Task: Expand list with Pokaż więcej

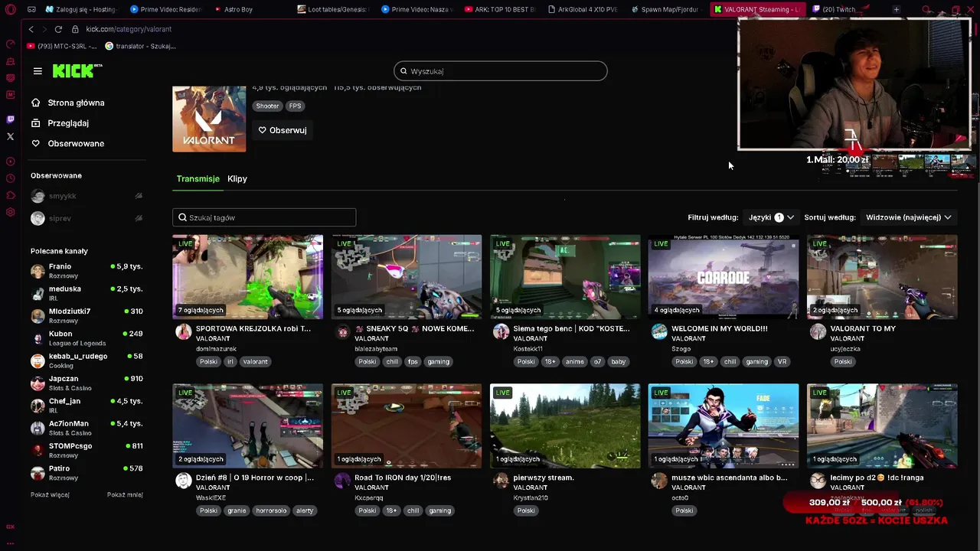Action: pos(50,494)
